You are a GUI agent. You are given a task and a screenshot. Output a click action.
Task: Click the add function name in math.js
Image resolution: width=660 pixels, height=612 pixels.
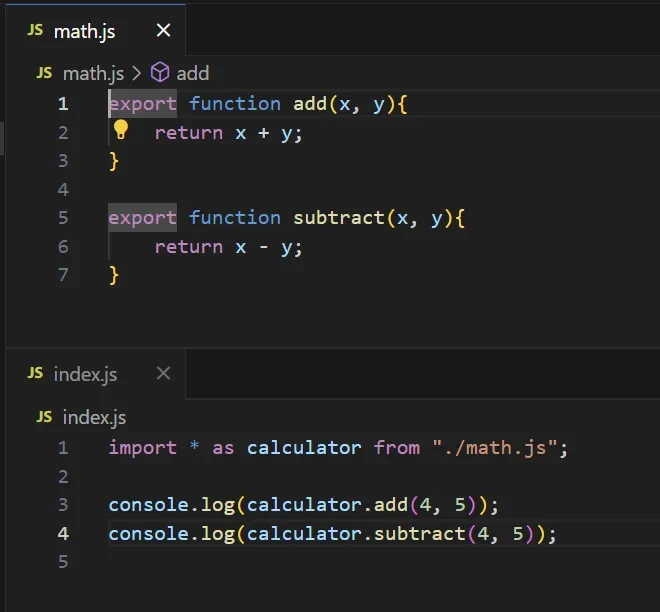click(x=310, y=104)
